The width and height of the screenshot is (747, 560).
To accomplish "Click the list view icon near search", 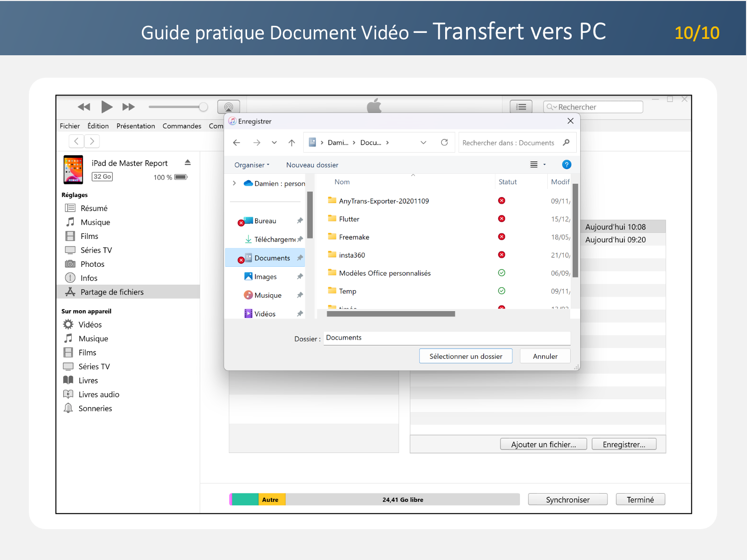I will point(521,107).
